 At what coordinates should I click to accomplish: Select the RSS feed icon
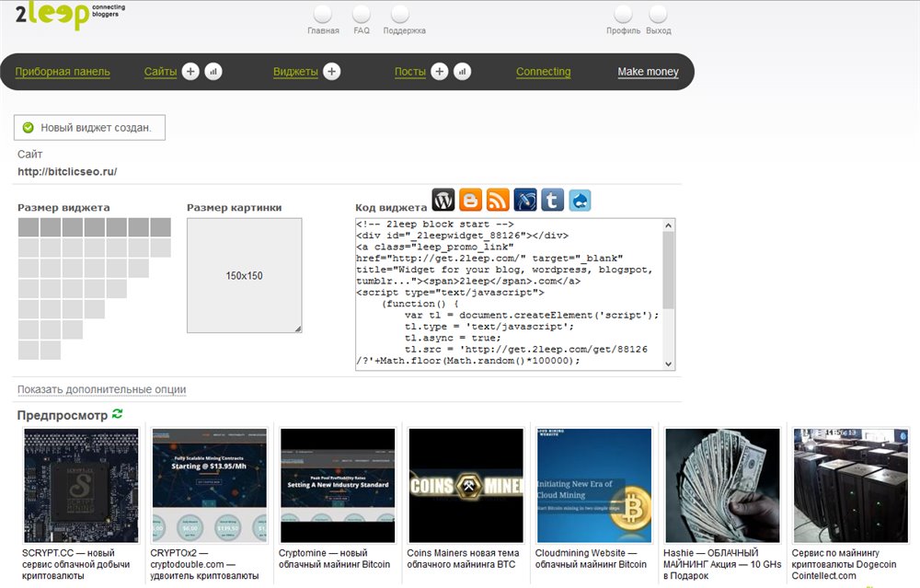pyautogui.click(x=498, y=200)
